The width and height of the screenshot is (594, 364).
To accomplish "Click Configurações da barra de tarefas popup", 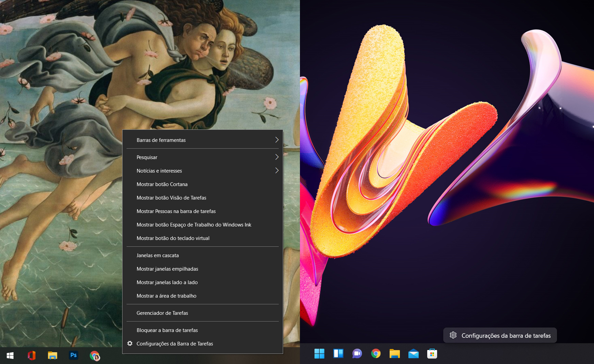I will click(500, 335).
